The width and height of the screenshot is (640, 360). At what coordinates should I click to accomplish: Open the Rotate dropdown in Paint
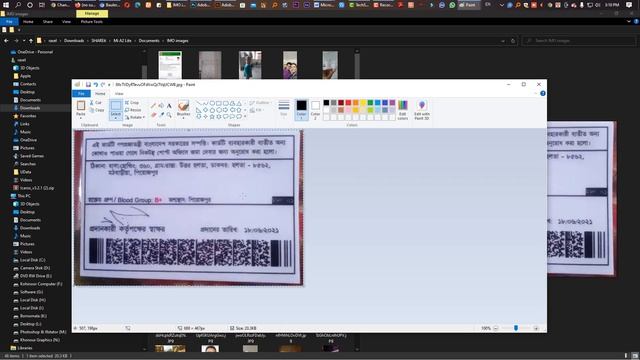click(x=135, y=117)
